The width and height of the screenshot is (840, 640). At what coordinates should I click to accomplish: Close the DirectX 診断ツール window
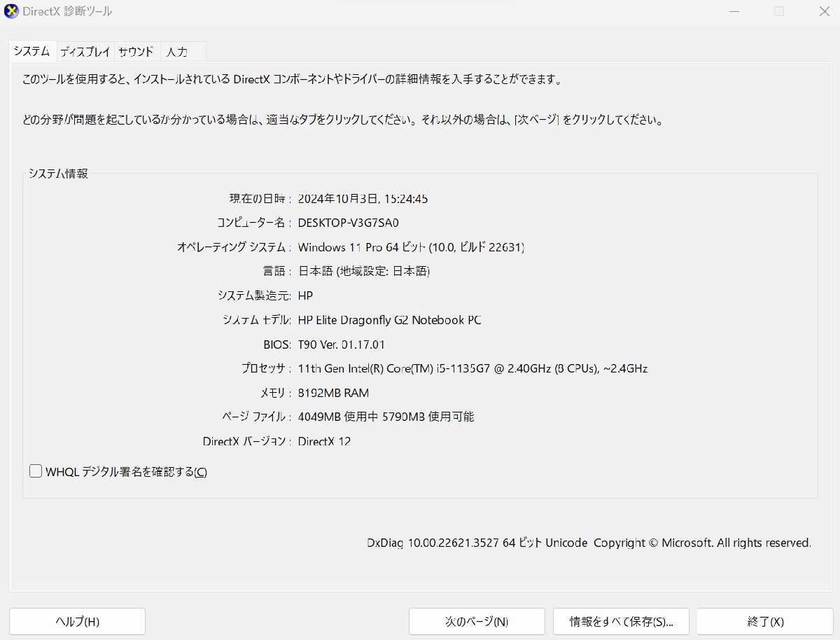click(x=825, y=11)
